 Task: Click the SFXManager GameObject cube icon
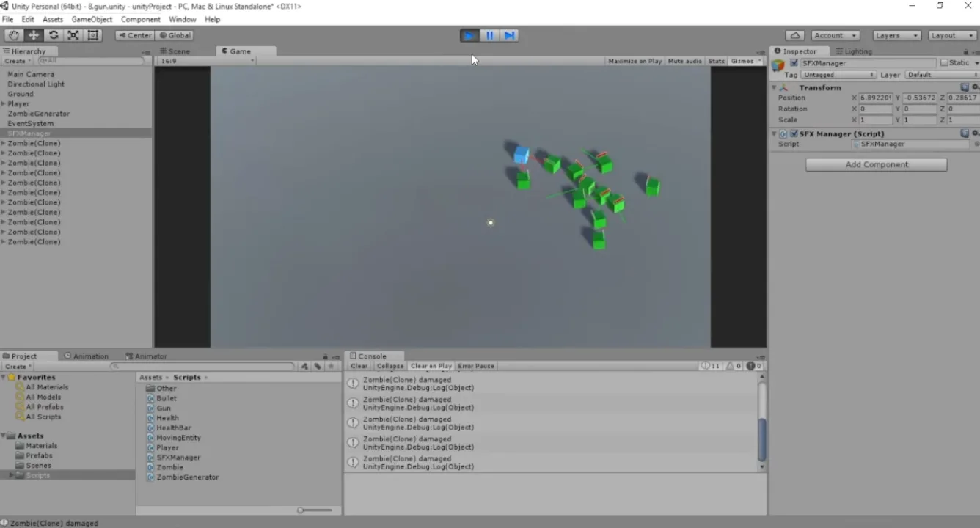(778, 65)
